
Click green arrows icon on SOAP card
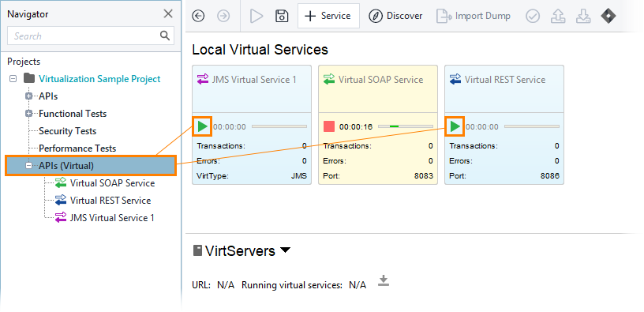tap(329, 78)
